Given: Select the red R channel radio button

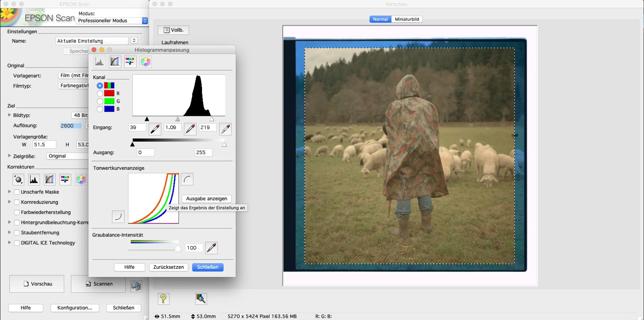Looking at the screenshot, I should [100, 93].
